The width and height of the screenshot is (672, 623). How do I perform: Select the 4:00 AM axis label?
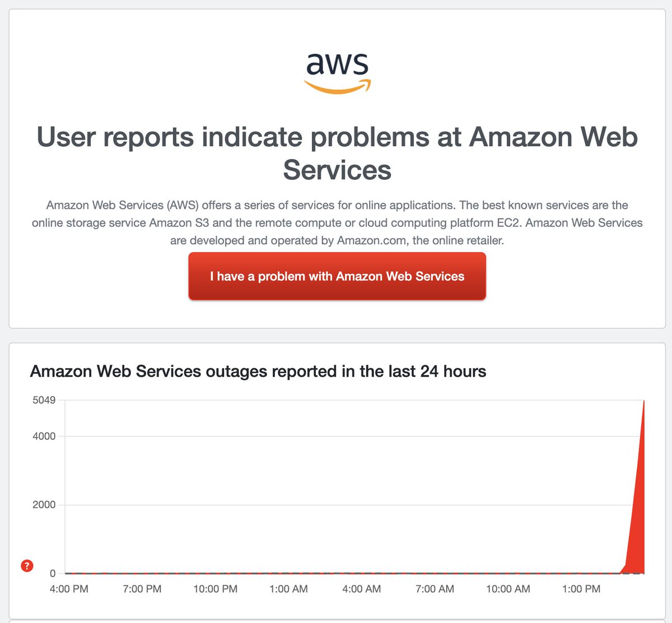click(x=362, y=589)
